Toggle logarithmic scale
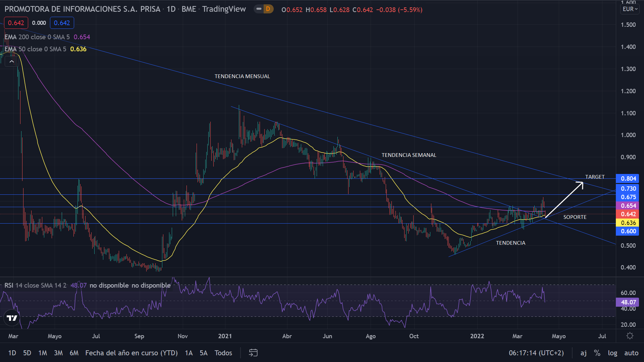 (612, 353)
